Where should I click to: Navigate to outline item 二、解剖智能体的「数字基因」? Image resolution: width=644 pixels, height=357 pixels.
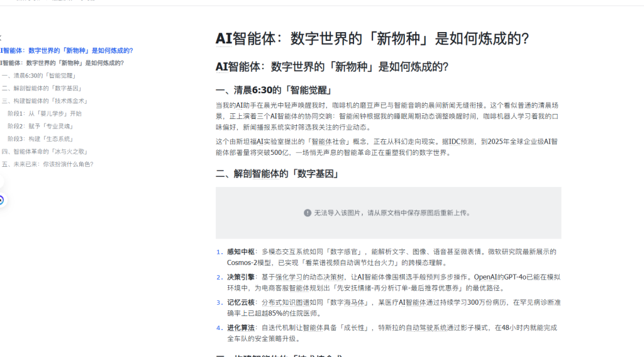[42, 88]
